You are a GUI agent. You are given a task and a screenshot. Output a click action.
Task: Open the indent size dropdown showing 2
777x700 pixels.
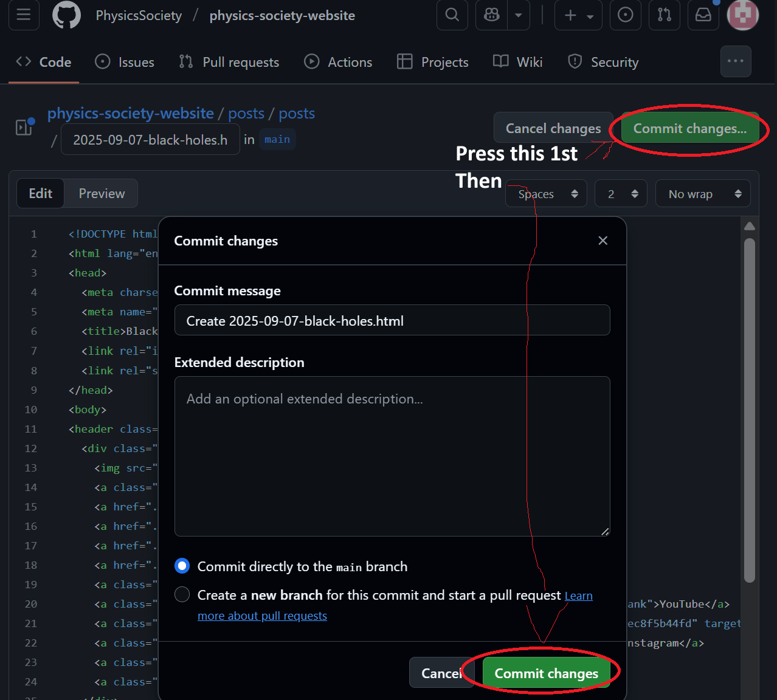click(621, 193)
